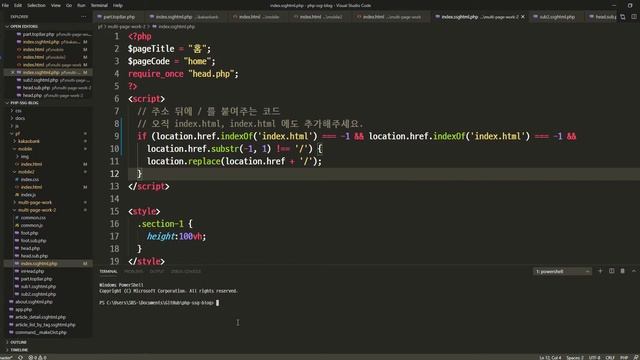Open common.js in the file tree

(31, 225)
